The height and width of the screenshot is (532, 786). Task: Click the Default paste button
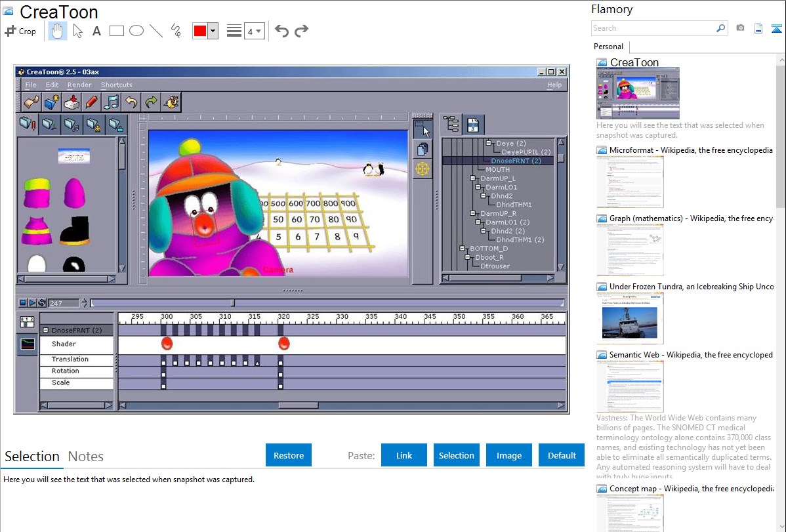coord(562,455)
